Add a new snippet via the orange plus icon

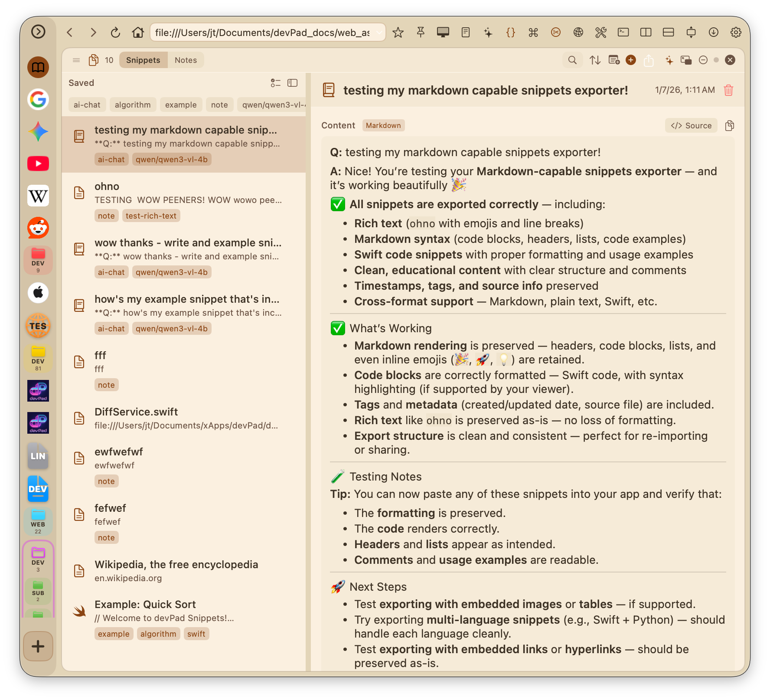pos(631,60)
